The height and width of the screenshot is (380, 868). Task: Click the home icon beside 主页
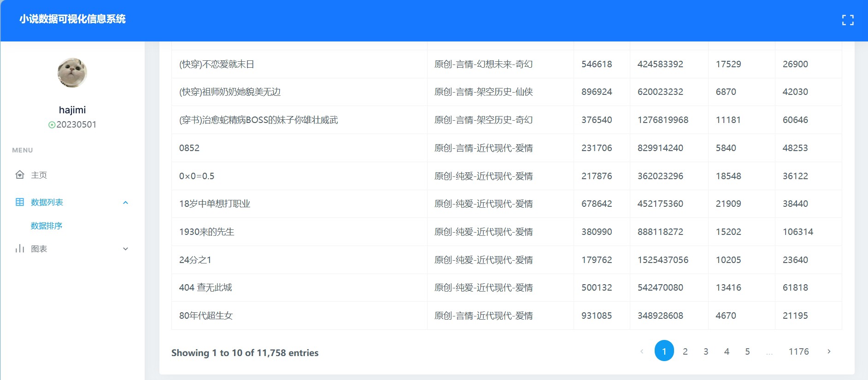point(20,175)
